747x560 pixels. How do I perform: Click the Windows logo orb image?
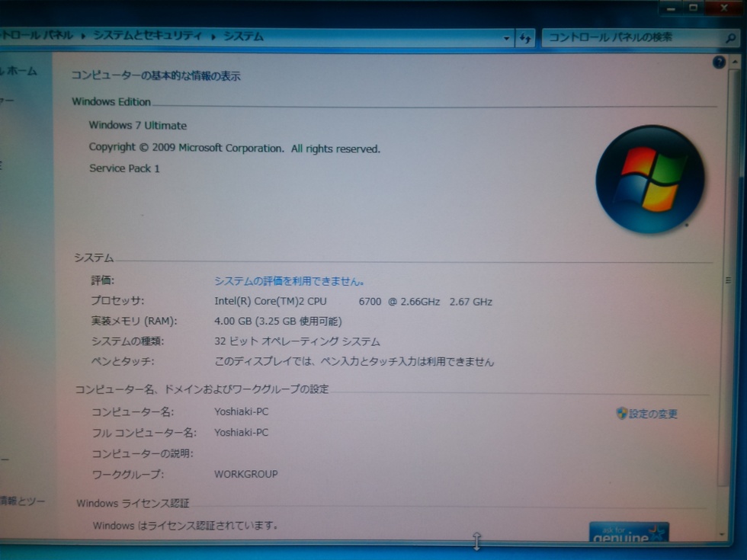(650, 180)
